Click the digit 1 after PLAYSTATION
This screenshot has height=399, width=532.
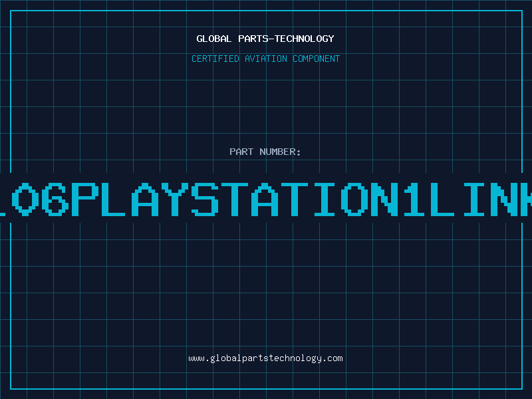coord(413,199)
